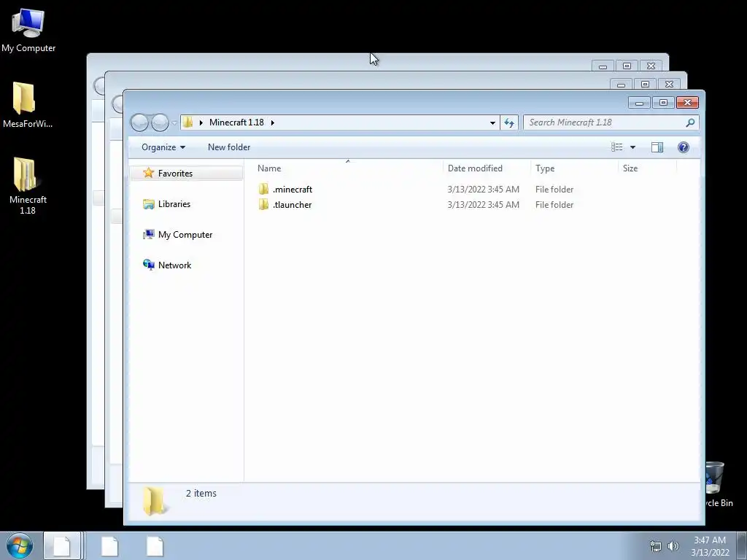Select the Minecraft 1.18 desktop folder
Image resolution: width=747 pixels, height=560 pixels.
pyautogui.click(x=27, y=186)
